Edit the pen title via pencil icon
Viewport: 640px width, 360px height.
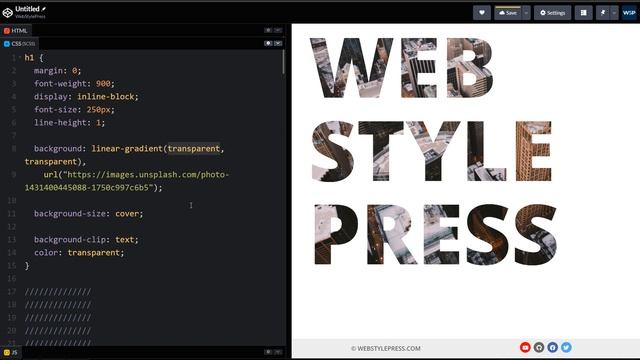(x=44, y=9)
